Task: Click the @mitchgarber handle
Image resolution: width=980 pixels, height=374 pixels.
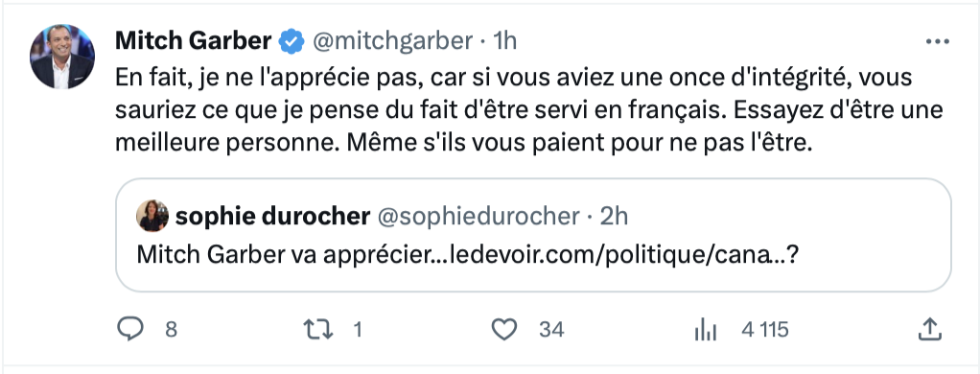Action: coord(392,41)
